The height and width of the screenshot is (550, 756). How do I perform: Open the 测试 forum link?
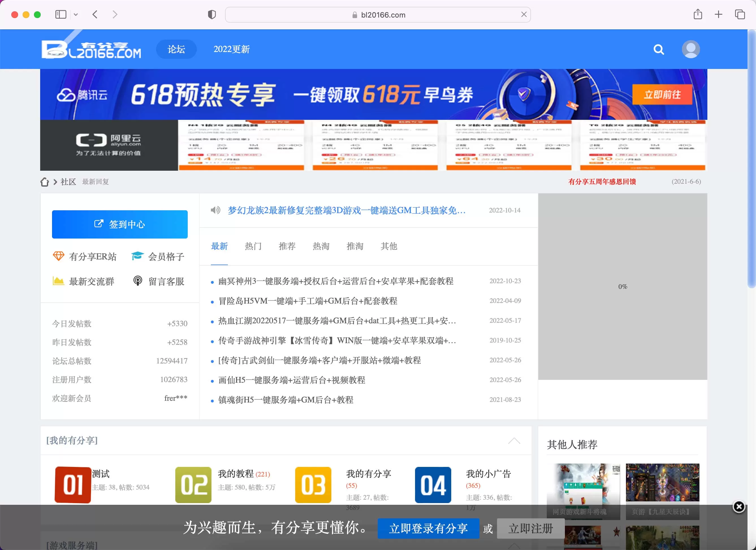tap(101, 474)
